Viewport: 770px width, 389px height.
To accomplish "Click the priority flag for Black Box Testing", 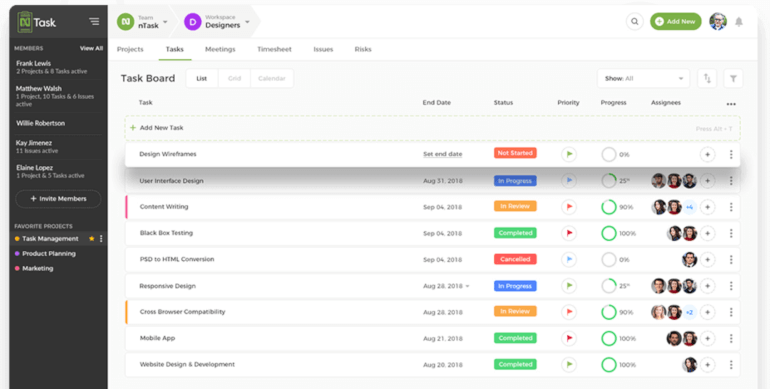I will 569,233.
